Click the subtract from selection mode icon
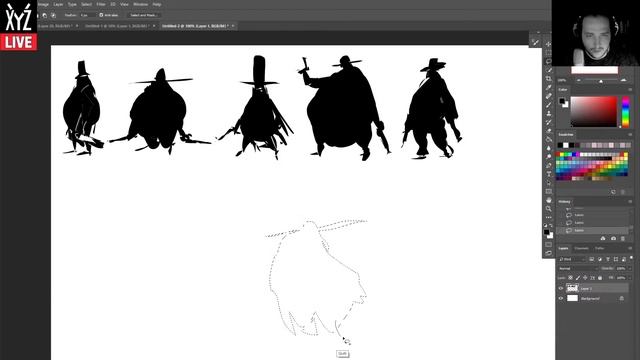 point(45,15)
